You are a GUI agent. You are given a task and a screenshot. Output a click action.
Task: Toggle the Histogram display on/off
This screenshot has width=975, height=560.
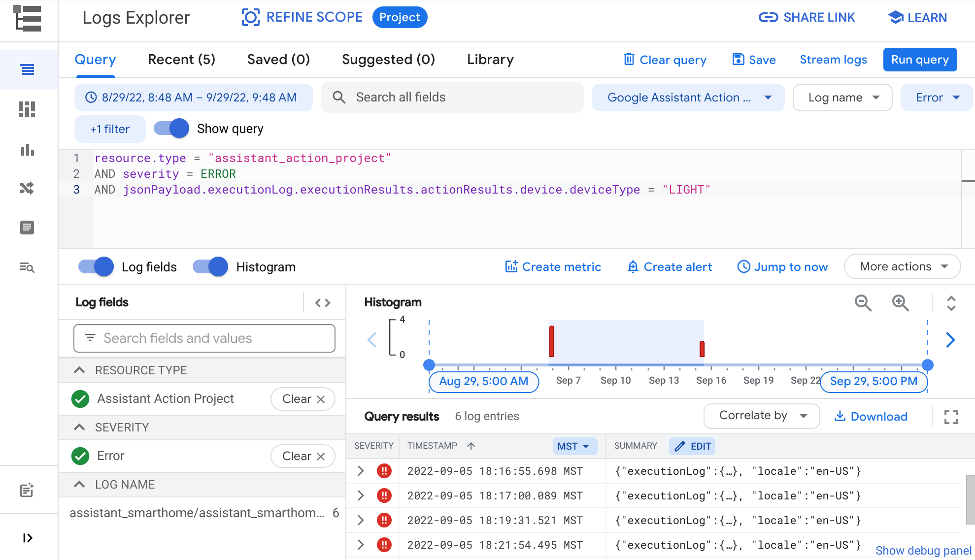pyautogui.click(x=209, y=267)
